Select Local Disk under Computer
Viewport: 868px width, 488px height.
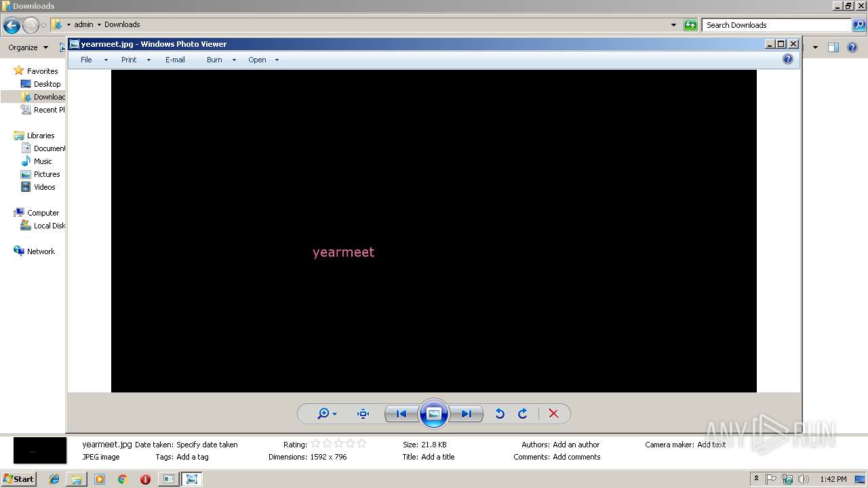[49, 226]
